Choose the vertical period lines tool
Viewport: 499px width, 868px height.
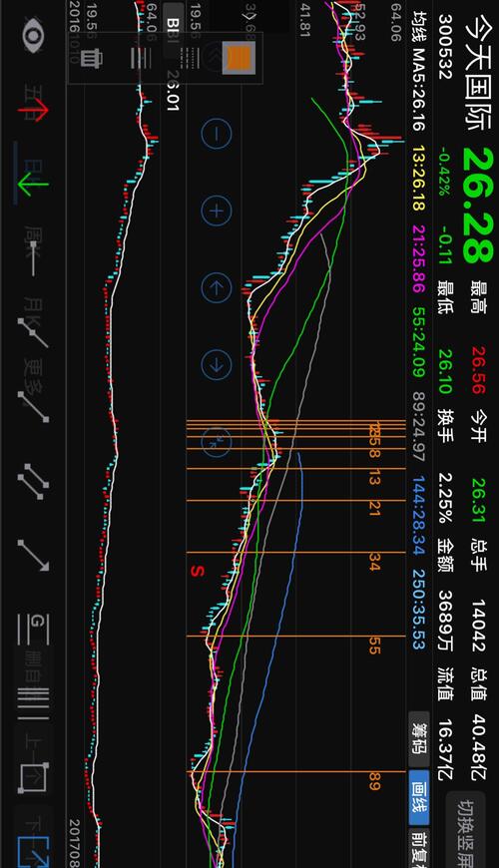coord(33,703)
